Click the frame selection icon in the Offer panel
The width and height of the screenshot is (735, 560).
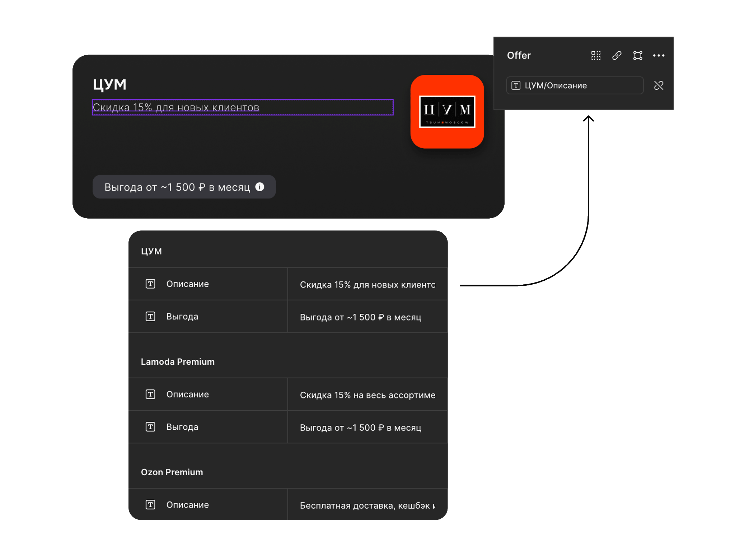[x=638, y=55]
